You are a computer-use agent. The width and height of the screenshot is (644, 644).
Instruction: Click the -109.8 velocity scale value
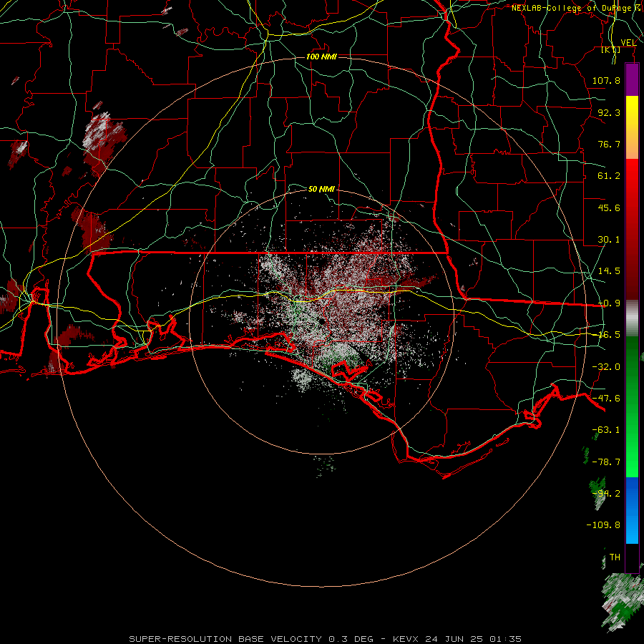[603, 525]
